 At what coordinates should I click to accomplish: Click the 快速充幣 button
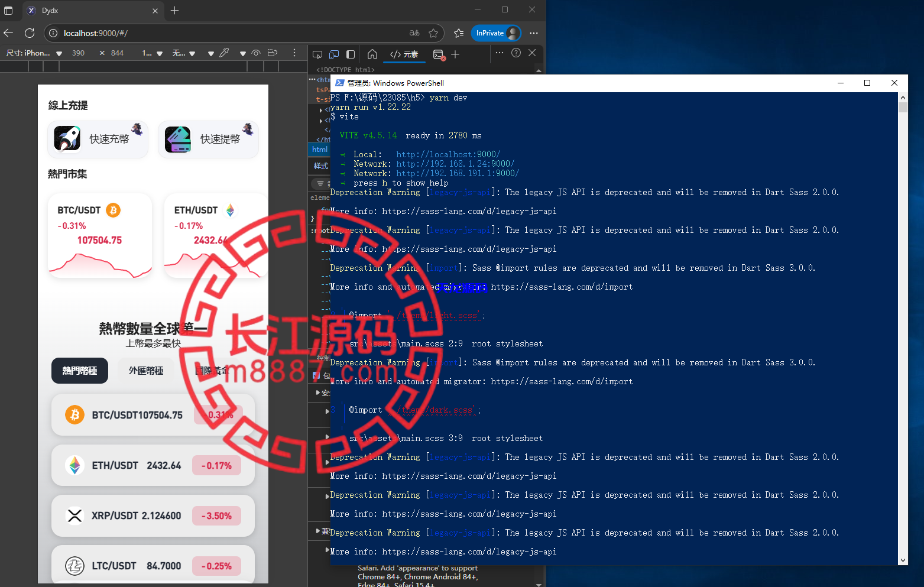pyautogui.click(x=98, y=139)
